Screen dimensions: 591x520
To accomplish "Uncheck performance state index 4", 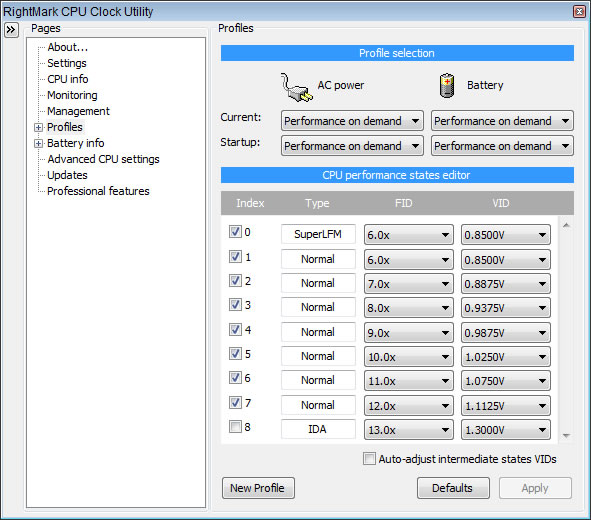I will click(235, 329).
